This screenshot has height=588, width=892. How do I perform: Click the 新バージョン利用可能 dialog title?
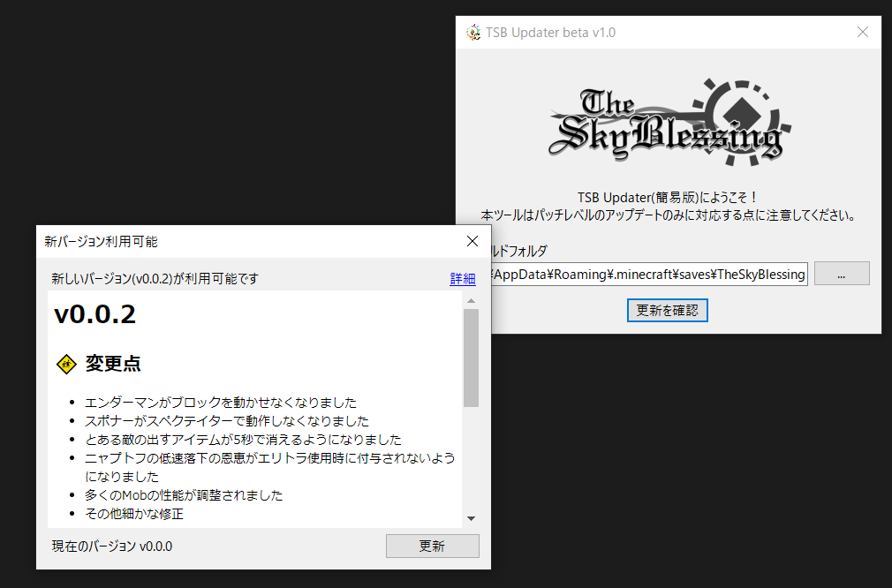102,242
